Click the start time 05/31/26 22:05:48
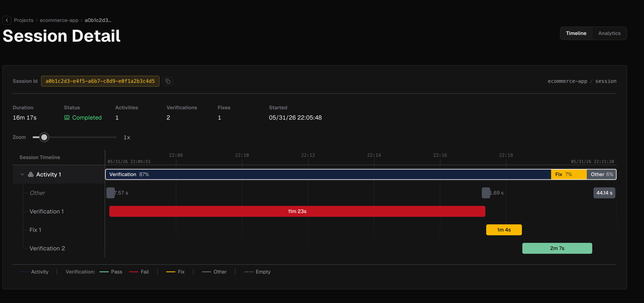The width and height of the screenshot is (644, 303). [295, 118]
